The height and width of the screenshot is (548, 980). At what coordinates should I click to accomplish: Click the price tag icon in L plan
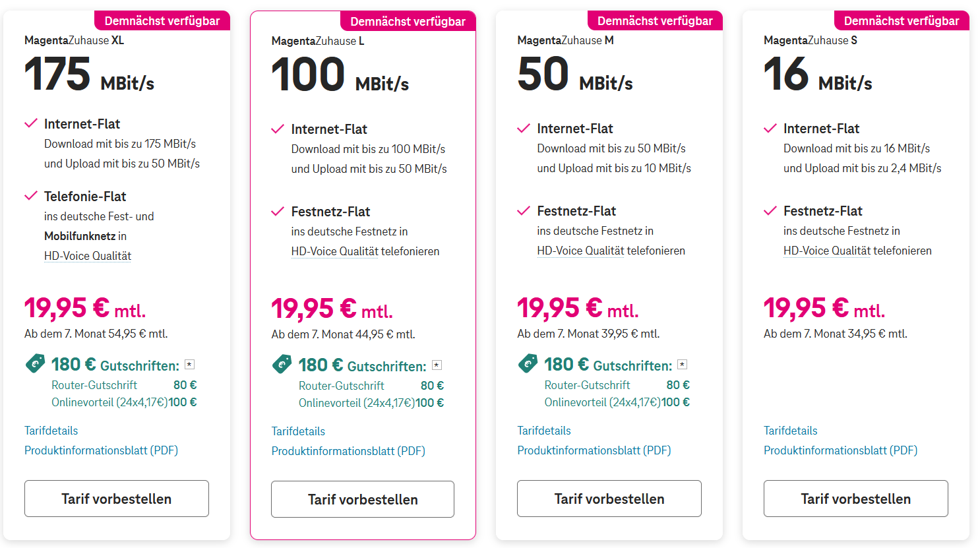pos(282,364)
